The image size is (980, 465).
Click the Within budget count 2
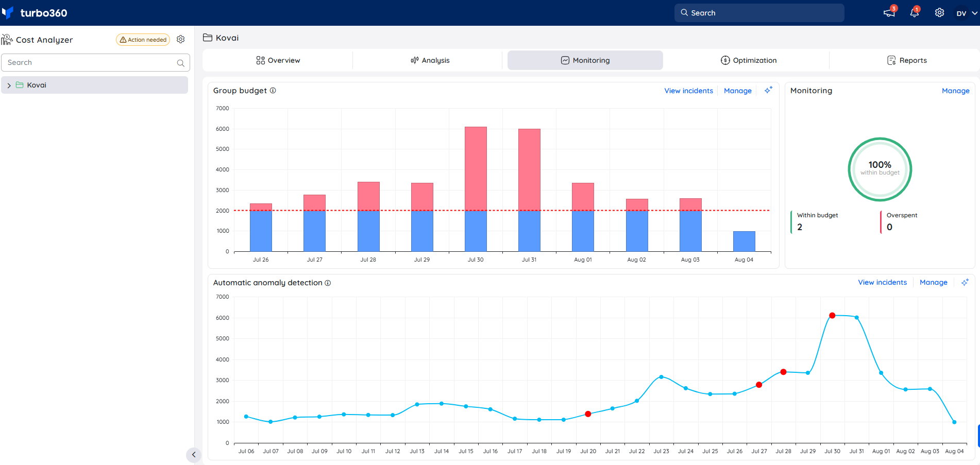pyautogui.click(x=800, y=227)
